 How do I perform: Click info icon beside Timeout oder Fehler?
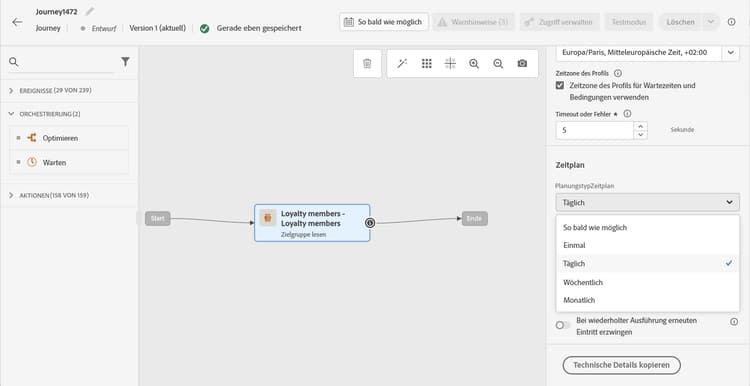point(628,114)
